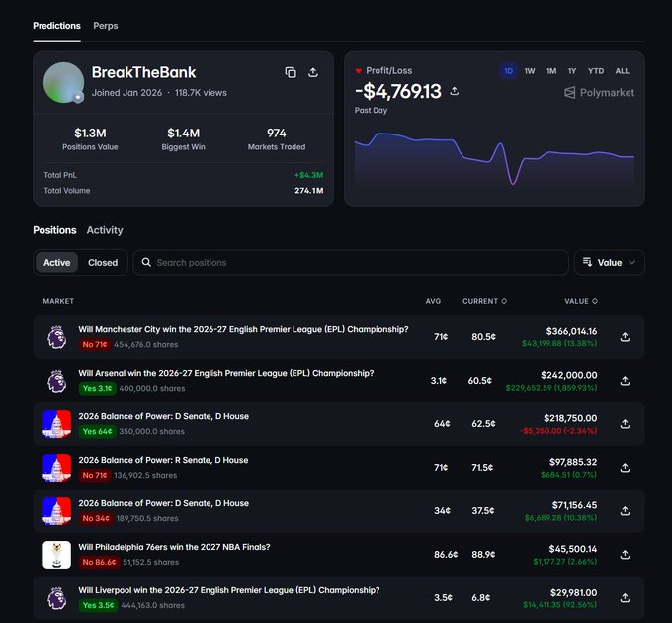The image size is (672, 623).
Task: Click the 274.1M Total Volume value
Action: pyautogui.click(x=309, y=191)
